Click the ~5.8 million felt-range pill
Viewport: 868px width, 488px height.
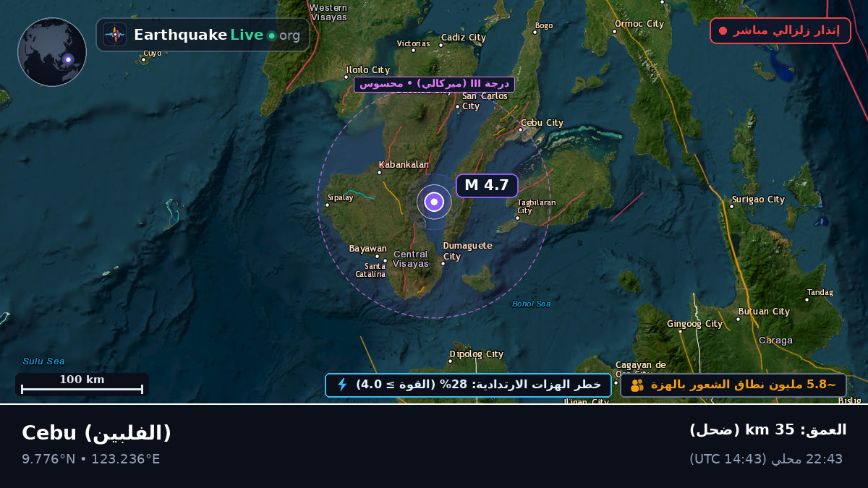coord(733,385)
